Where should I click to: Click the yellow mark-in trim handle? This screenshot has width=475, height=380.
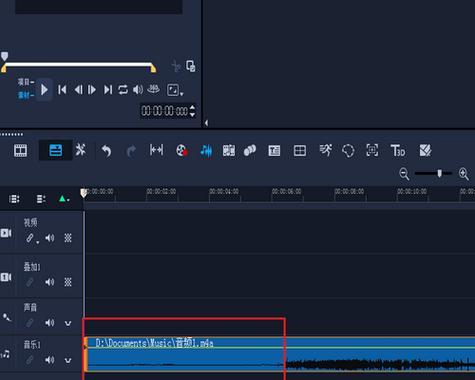tap(4, 69)
